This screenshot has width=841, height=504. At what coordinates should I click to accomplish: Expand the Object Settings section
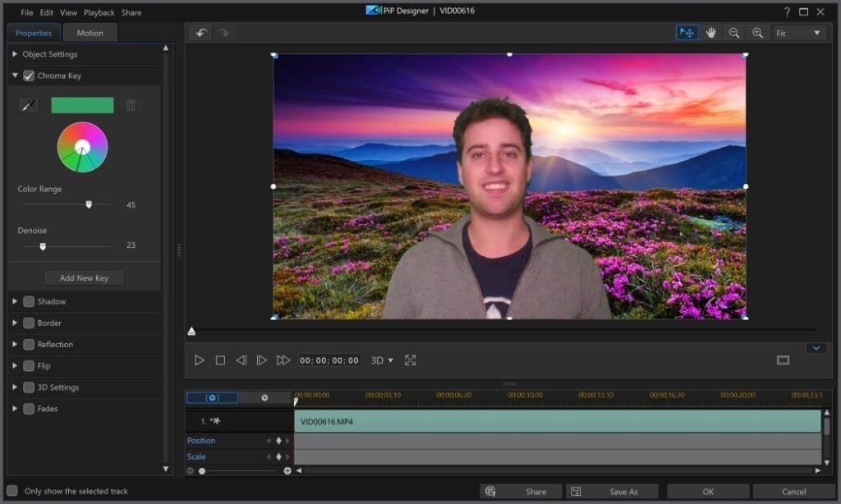(15, 54)
